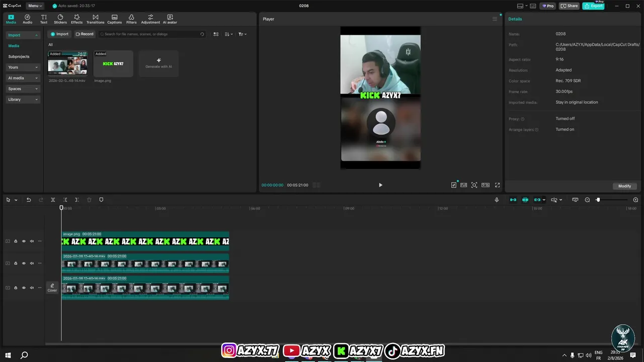Viewport: 644px width, 362px height.
Task: Select the Media item in sidebar
Action: [14, 46]
